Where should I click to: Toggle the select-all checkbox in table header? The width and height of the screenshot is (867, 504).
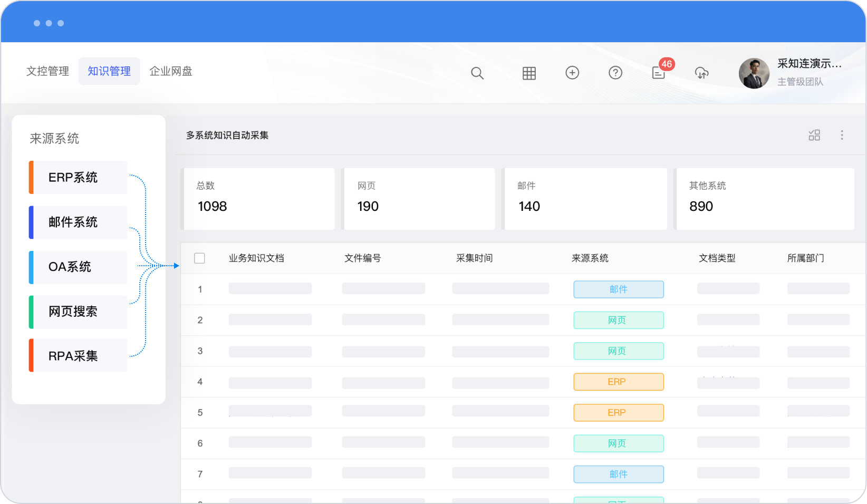[199, 258]
